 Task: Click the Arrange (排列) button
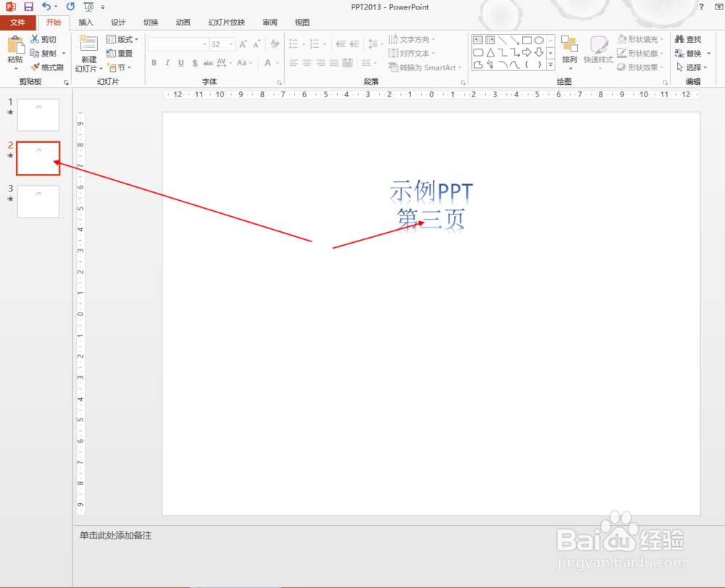(570, 52)
